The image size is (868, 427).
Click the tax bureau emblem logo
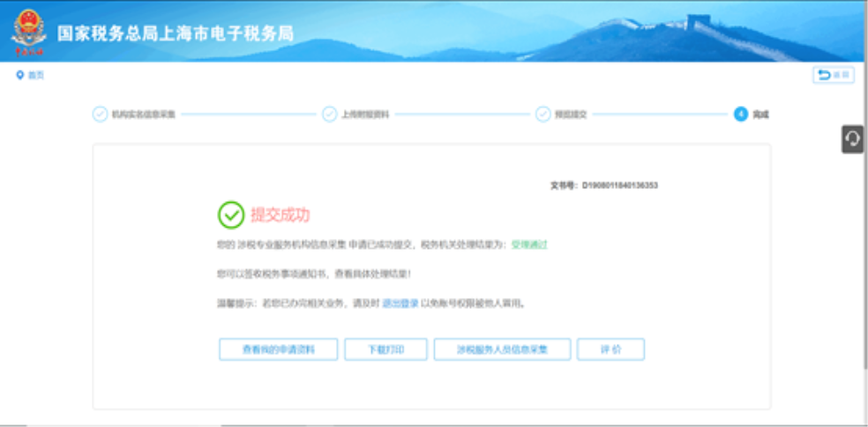coord(27,30)
